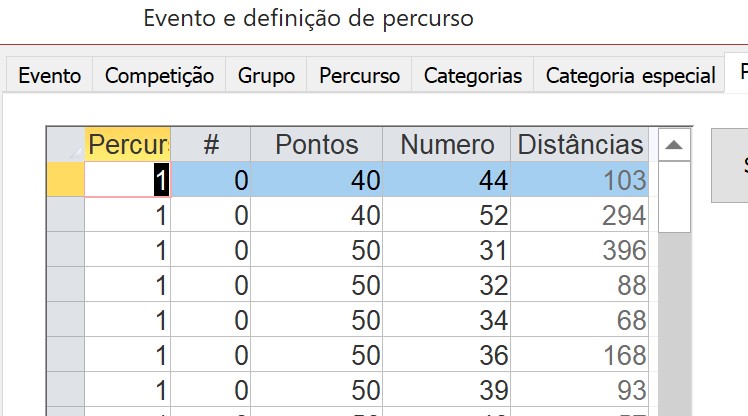Click the # column header
The height and width of the screenshot is (416, 748).
[211, 145]
